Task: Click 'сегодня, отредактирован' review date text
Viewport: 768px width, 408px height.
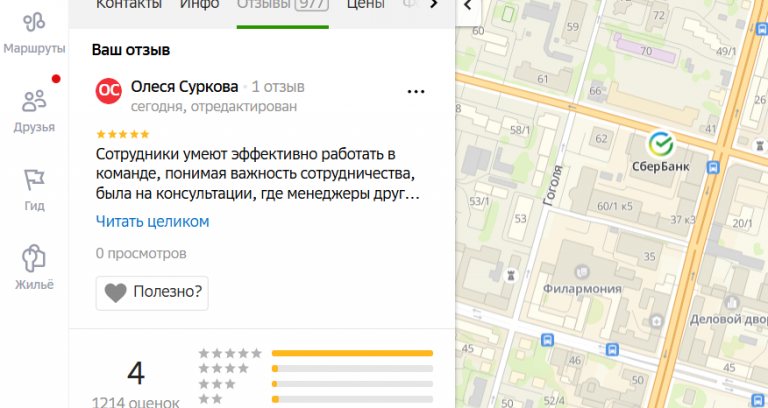Action: pyautogui.click(x=214, y=107)
